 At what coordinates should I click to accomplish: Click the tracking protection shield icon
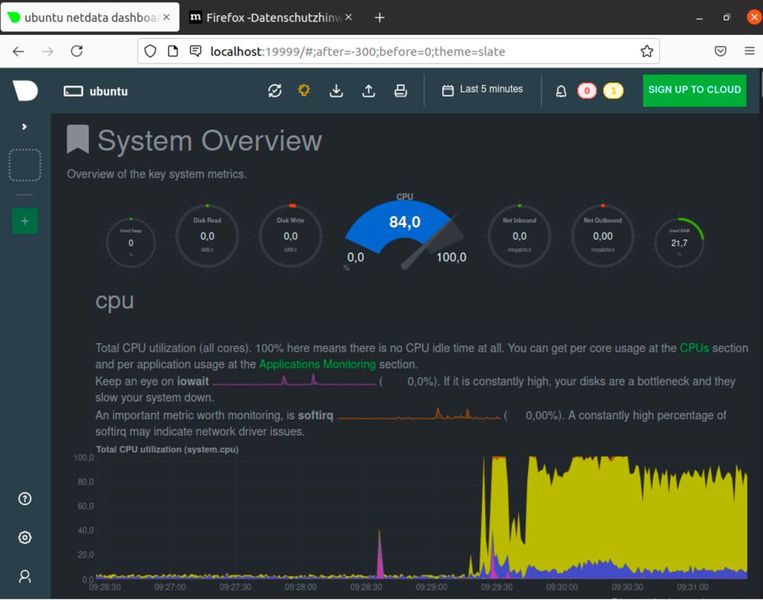[150, 51]
